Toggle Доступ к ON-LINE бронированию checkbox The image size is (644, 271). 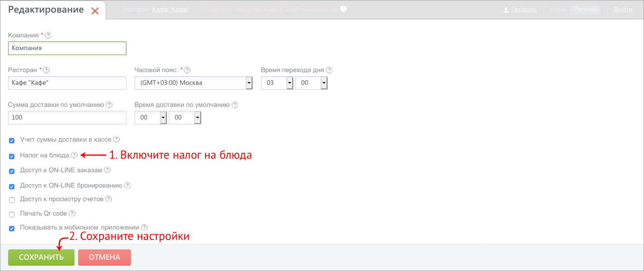point(12,186)
